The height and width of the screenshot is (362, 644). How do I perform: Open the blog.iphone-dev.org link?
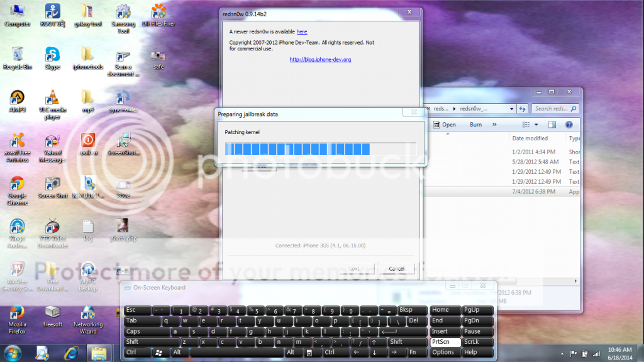[320, 59]
